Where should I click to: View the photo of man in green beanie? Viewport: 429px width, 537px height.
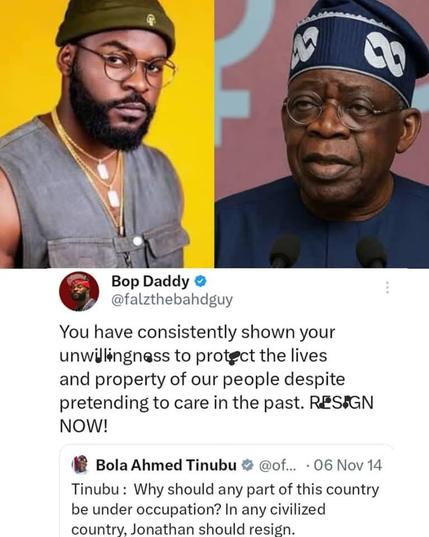(107, 134)
